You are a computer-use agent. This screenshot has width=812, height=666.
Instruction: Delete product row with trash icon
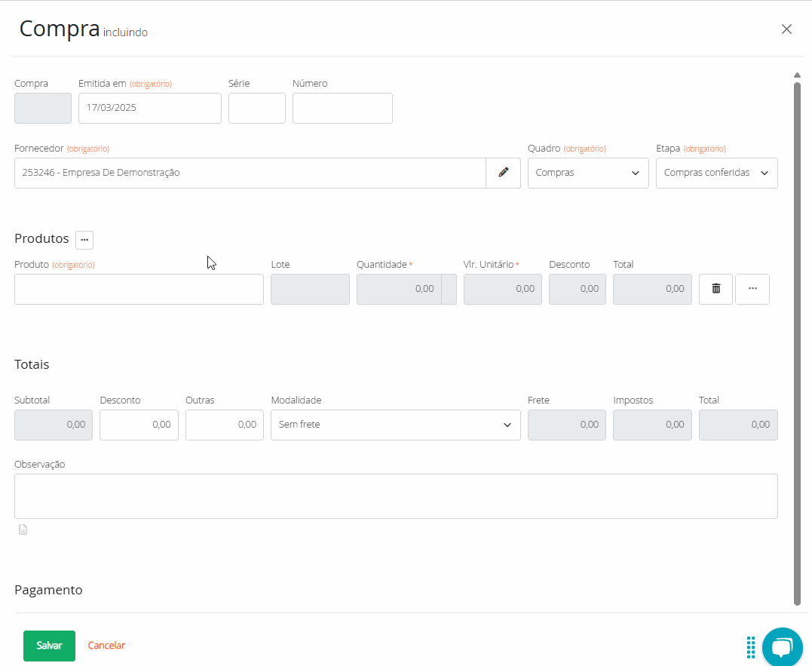pos(715,289)
